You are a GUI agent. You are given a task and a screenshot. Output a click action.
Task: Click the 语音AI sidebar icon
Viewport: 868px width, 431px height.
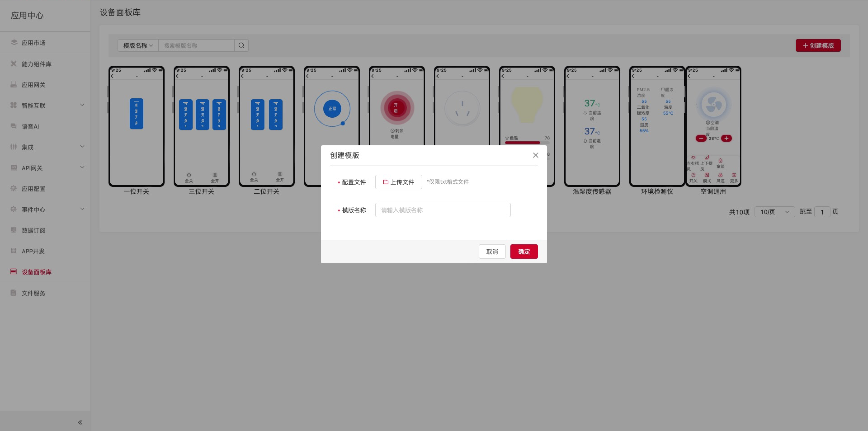tap(14, 126)
